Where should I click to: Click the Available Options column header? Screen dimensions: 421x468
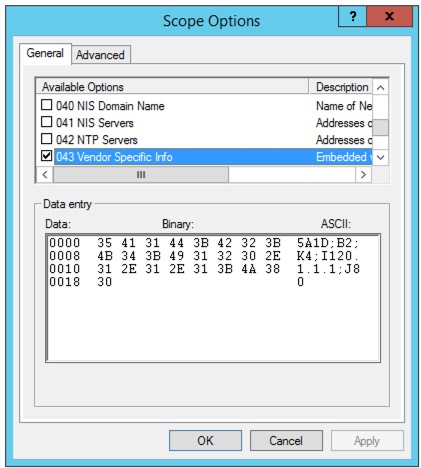(x=172, y=87)
